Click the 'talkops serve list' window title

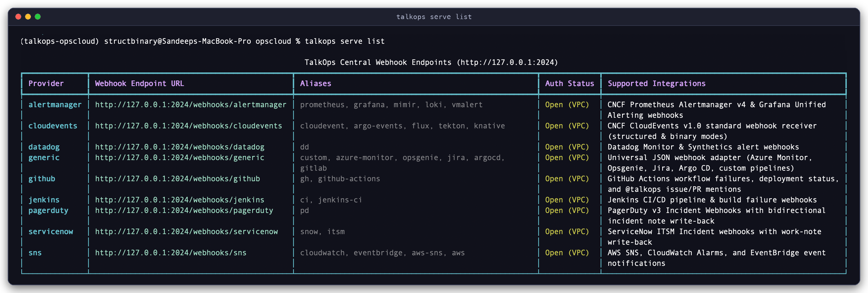click(434, 17)
